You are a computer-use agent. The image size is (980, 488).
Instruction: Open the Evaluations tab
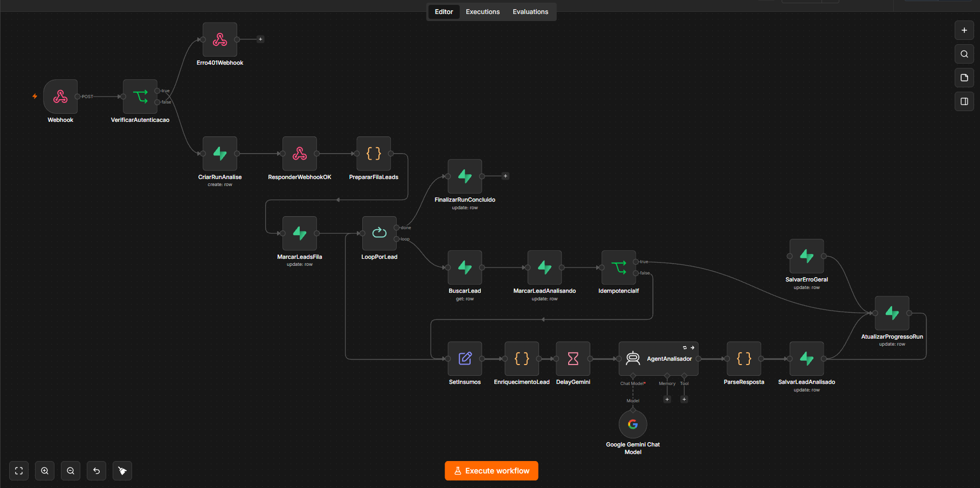click(x=530, y=12)
